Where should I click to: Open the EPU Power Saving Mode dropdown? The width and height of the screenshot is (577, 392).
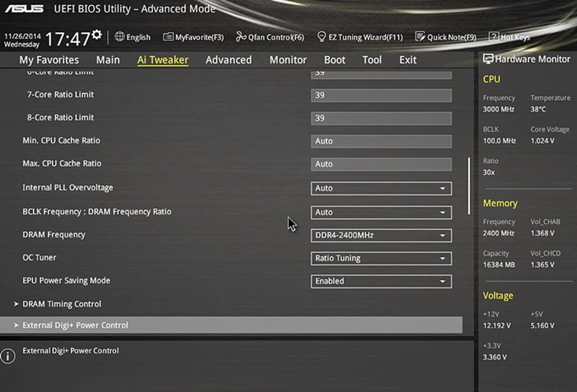(x=381, y=281)
